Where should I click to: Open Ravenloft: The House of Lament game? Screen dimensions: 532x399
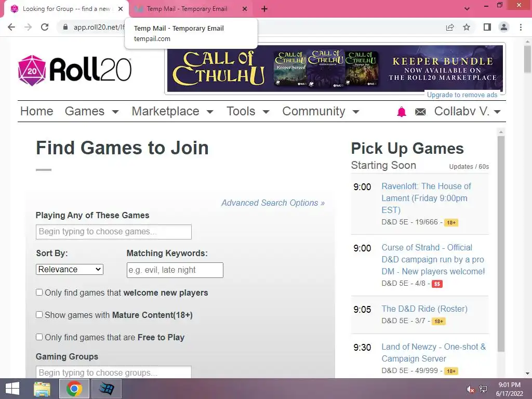point(426,198)
